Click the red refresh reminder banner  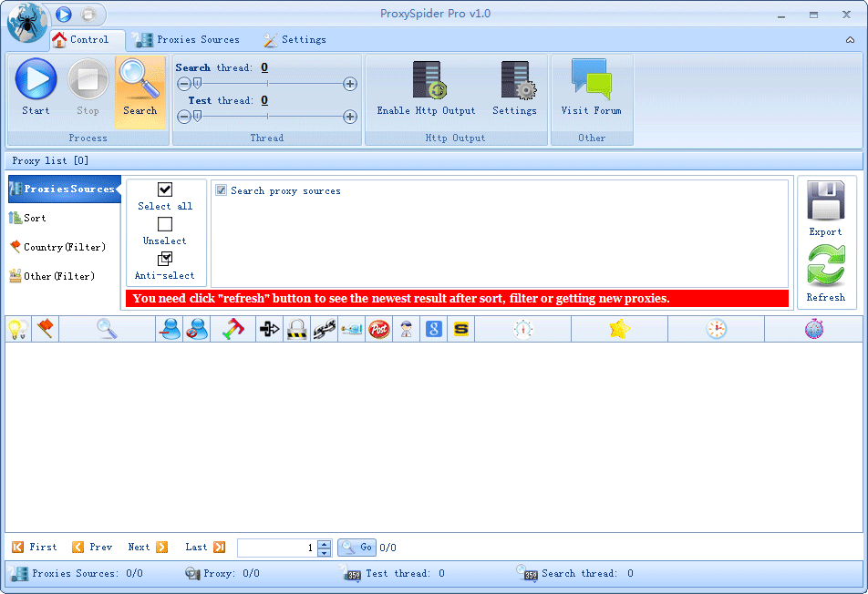point(458,299)
